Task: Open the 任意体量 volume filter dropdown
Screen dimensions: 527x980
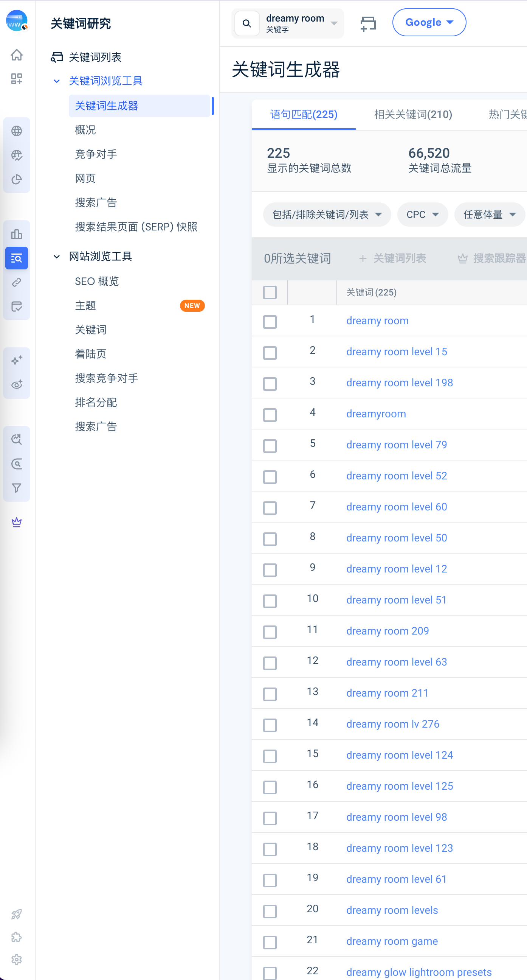Action: [489, 215]
